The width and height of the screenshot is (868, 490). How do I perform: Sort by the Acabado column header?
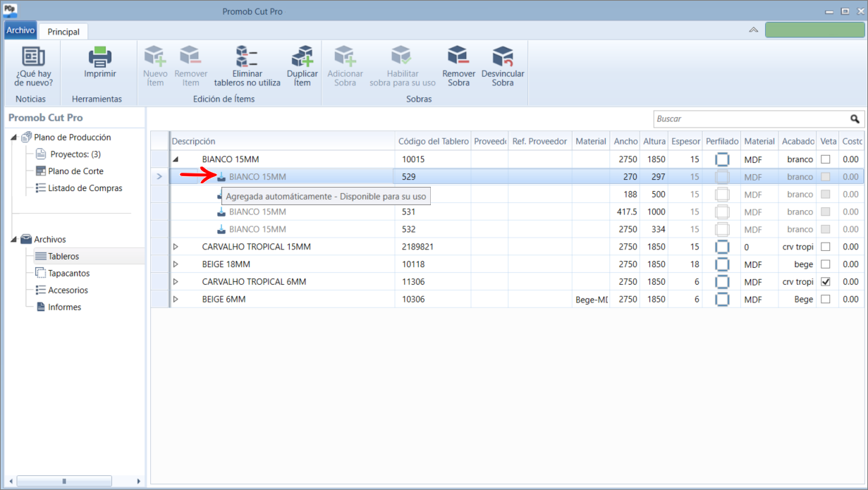click(798, 141)
